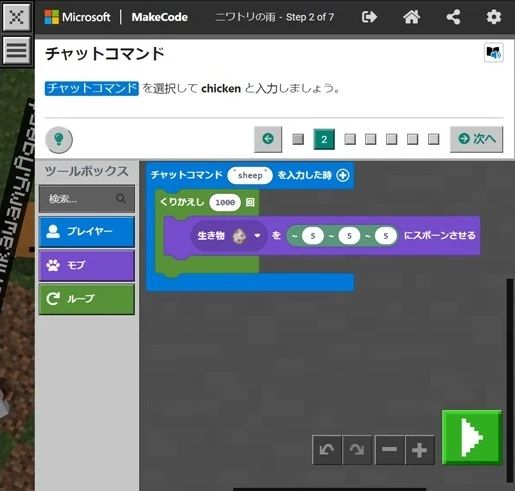
Task: Run the code with green play button
Action: pyautogui.click(x=472, y=437)
